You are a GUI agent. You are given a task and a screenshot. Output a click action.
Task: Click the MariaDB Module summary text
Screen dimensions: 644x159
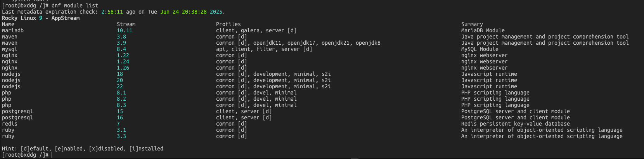click(483, 30)
